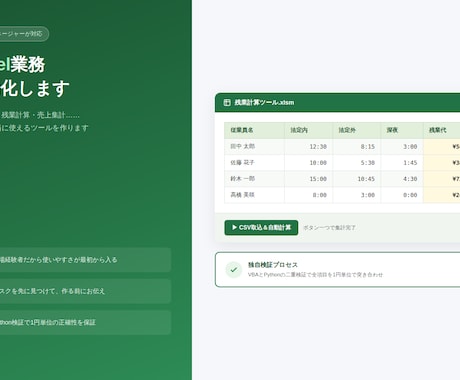Click the 10:00 cell for 佐藤 花子

(308, 163)
